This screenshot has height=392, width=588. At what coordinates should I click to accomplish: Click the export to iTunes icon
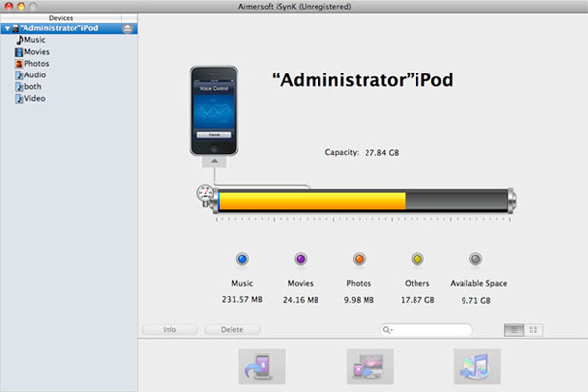[x=476, y=367]
